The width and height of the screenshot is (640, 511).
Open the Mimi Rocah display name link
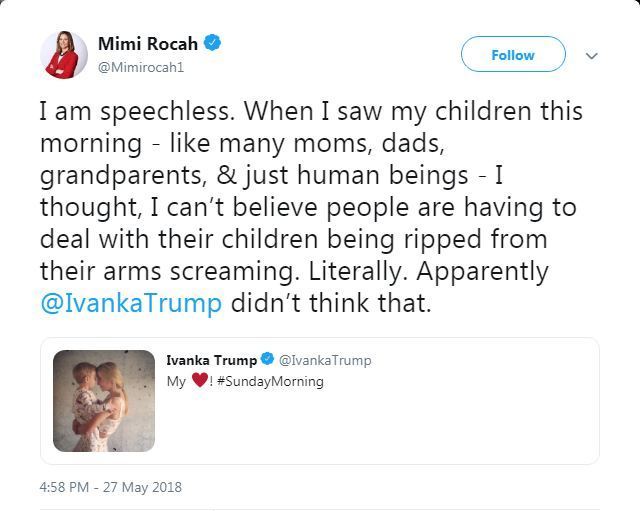click(x=148, y=44)
